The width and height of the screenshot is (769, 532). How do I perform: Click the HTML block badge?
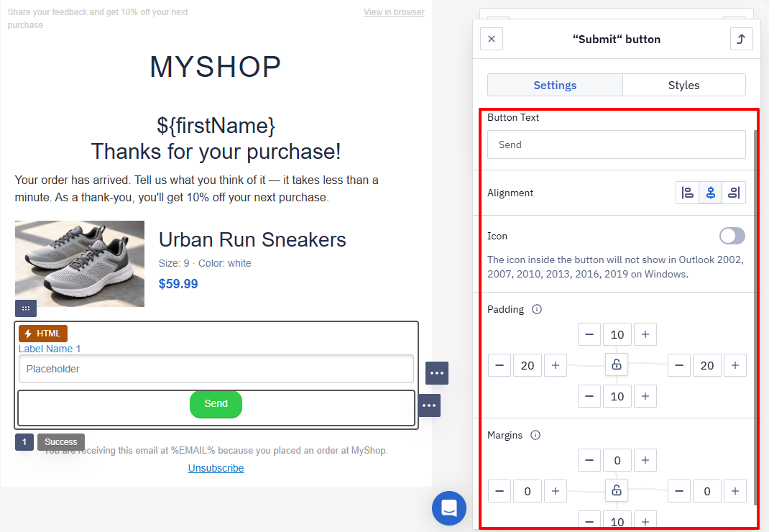tap(43, 334)
